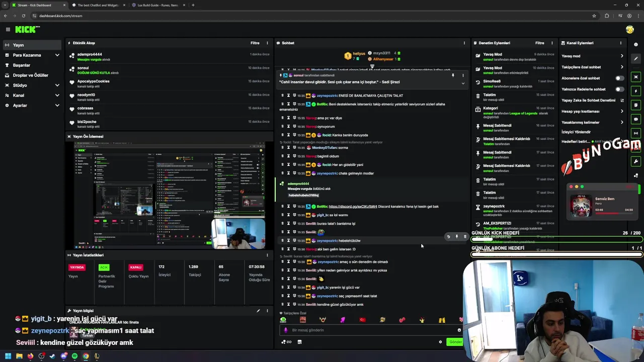
Task: Open the profile avatar in top right
Action: tap(630, 30)
